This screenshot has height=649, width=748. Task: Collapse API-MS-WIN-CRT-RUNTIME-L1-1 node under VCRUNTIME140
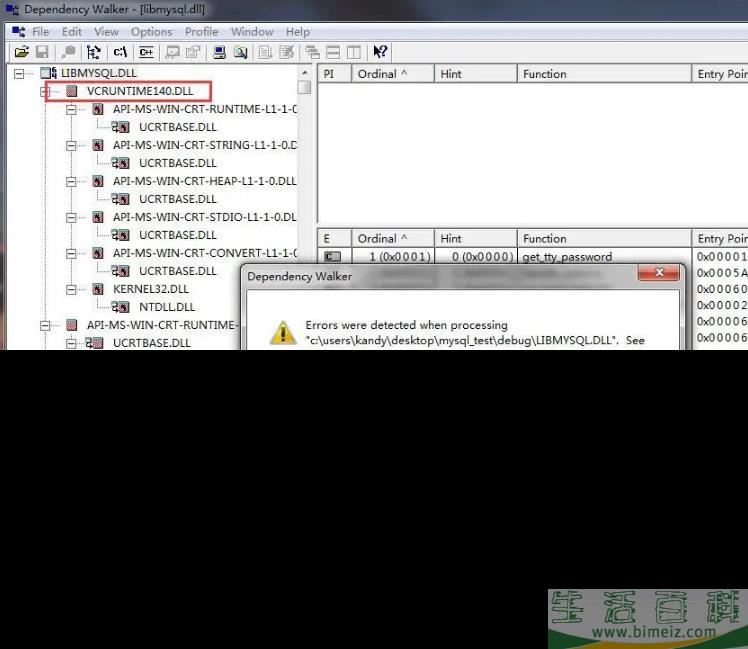pyautogui.click(x=71, y=110)
